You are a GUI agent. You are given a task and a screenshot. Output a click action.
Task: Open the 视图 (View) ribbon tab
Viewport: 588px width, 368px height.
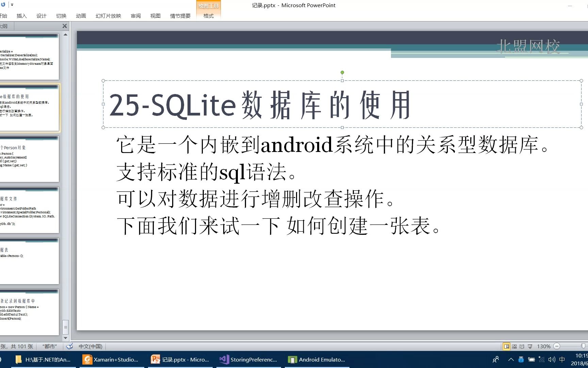point(156,16)
